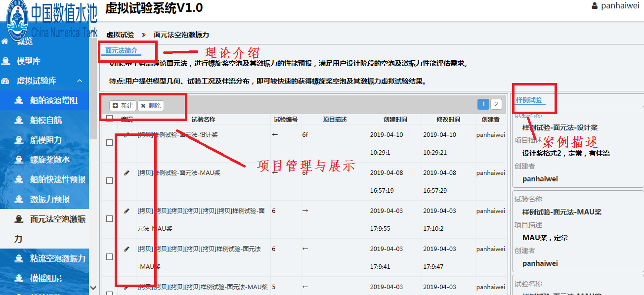Click the sidebar scroll down arrow

93,287
